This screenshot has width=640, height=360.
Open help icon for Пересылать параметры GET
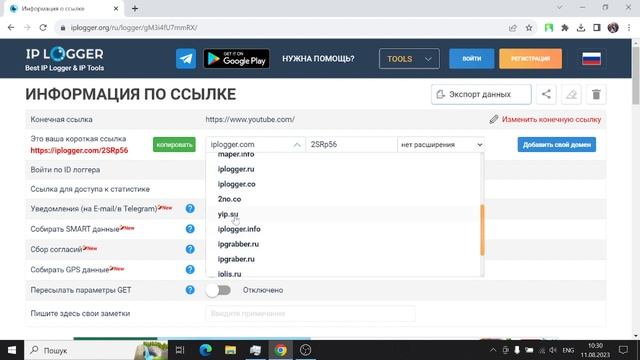190,290
